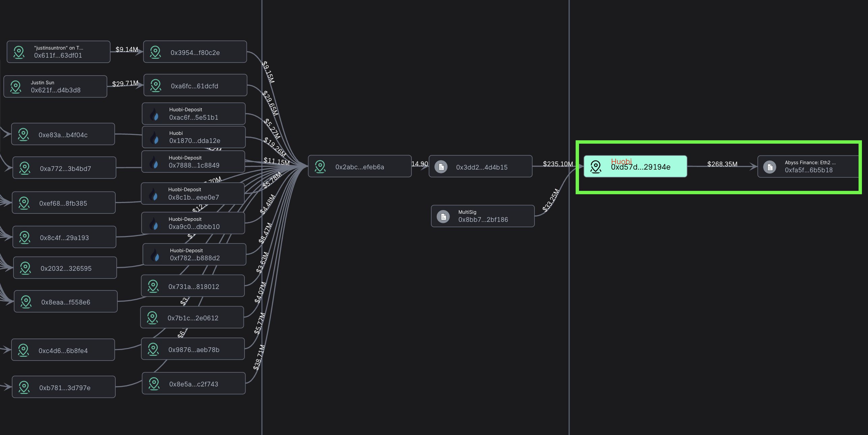This screenshot has height=435, width=868.
Task: Select the $38.71M edge label
Action: [259, 357]
